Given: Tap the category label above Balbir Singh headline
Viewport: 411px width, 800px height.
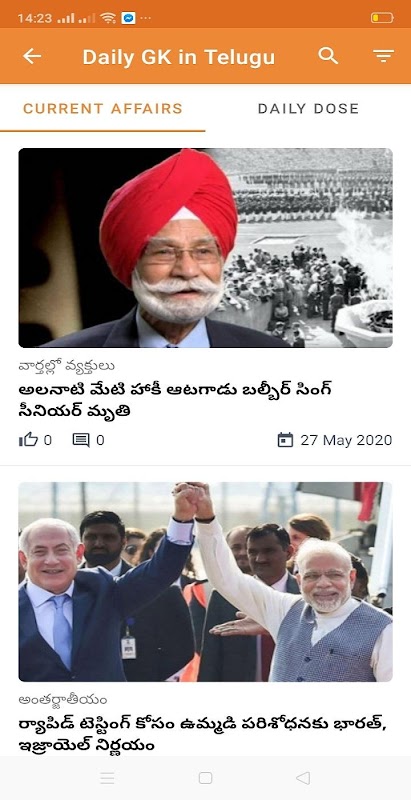Looking at the screenshot, I should (67, 366).
